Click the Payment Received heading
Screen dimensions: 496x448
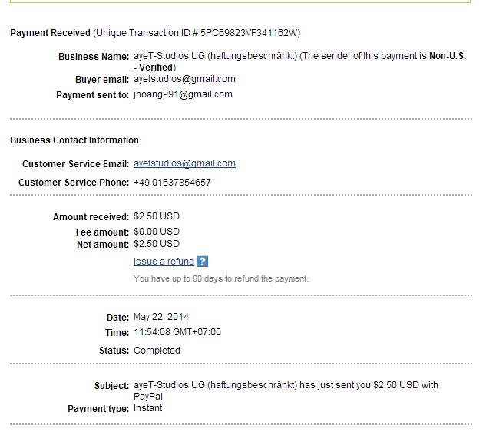point(50,33)
